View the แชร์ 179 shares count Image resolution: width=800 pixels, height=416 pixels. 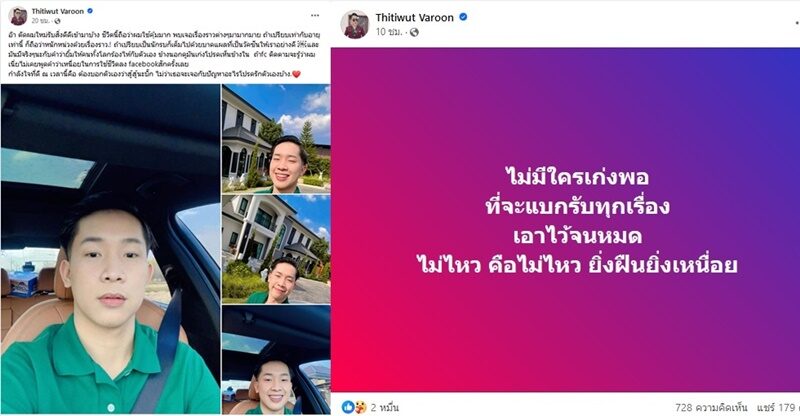point(776,407)
